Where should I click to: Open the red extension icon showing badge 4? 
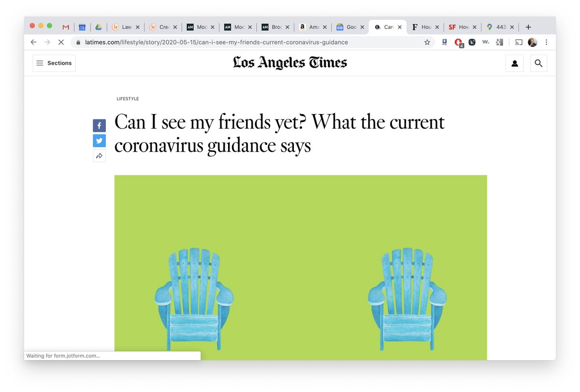tap(458, 42)
